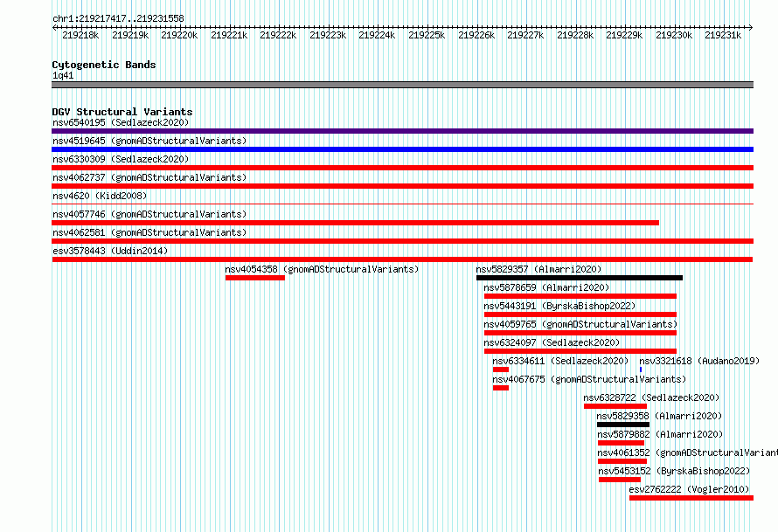
Task: Open nsv5829357 (Almarri2020) label
Action: click(x=538, y=269)
